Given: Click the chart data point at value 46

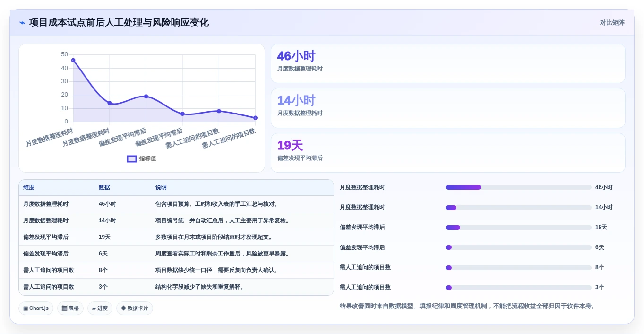Looking at the screenshot, I should coord(73,60).
